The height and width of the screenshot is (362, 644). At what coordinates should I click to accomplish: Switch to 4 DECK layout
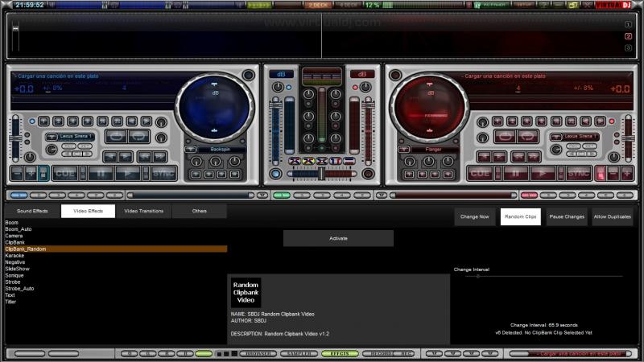[349, 5]
